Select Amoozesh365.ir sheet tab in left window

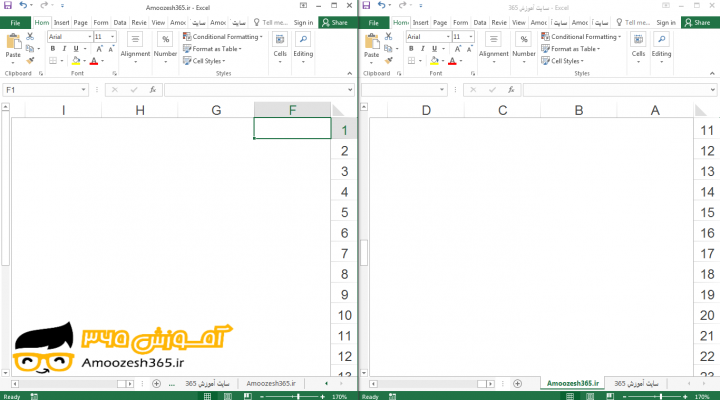271,383
